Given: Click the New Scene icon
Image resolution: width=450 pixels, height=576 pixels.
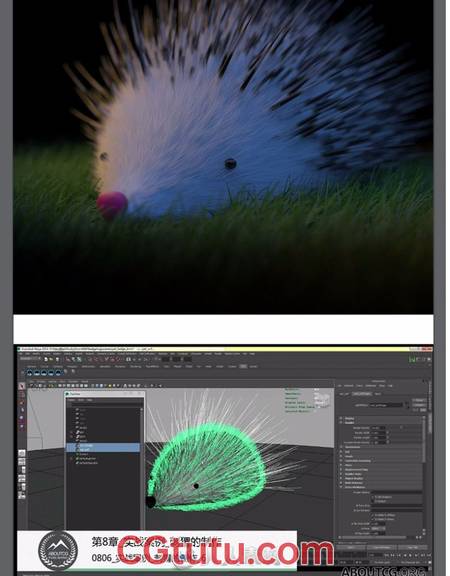Looking at the screenshot, I should coord(46,359).
